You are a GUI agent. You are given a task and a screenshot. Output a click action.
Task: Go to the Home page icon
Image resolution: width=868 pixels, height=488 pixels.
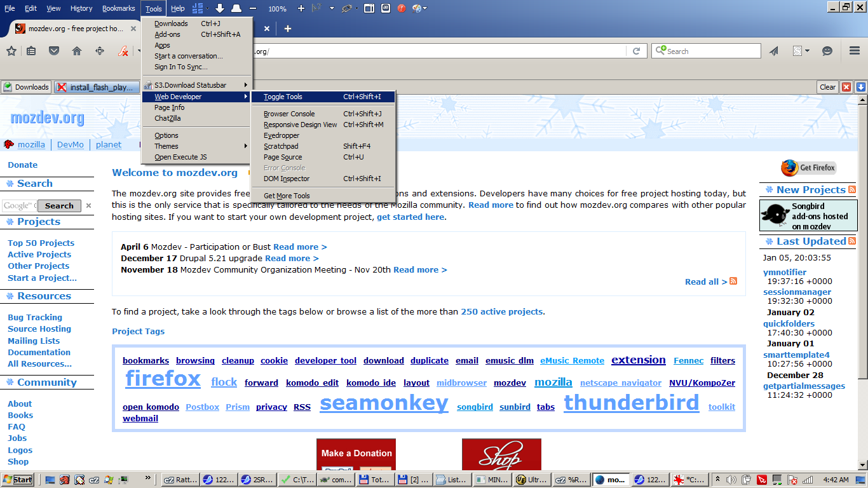click(x=77, y=51)
